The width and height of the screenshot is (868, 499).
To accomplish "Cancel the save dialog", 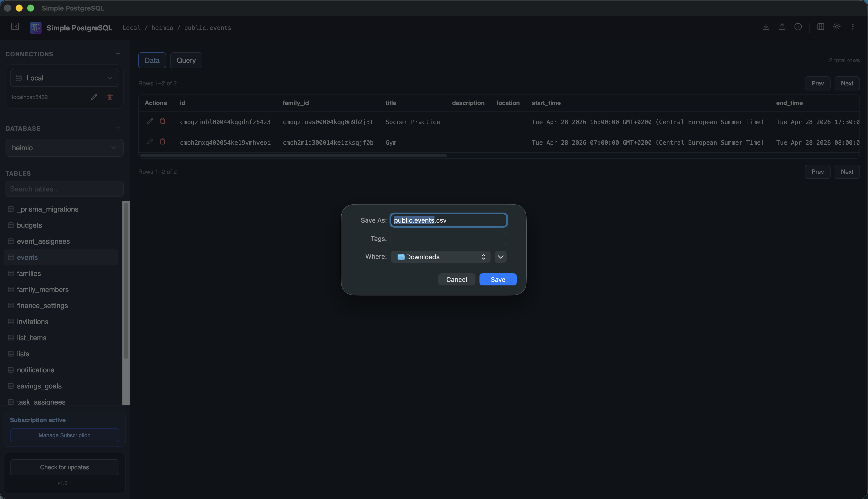I will (456, 279).
